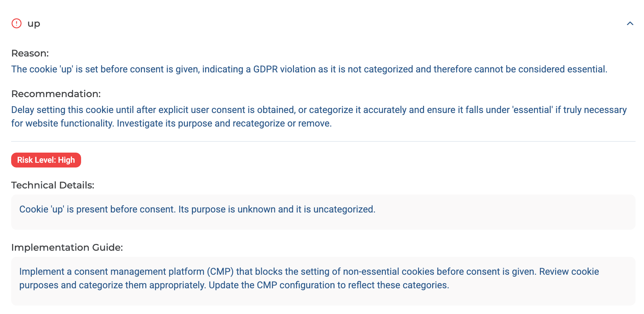The height and width of the screenshot is (314, 644).
Task: Select the 'up' cookie name heading
Action: [34, 24]
